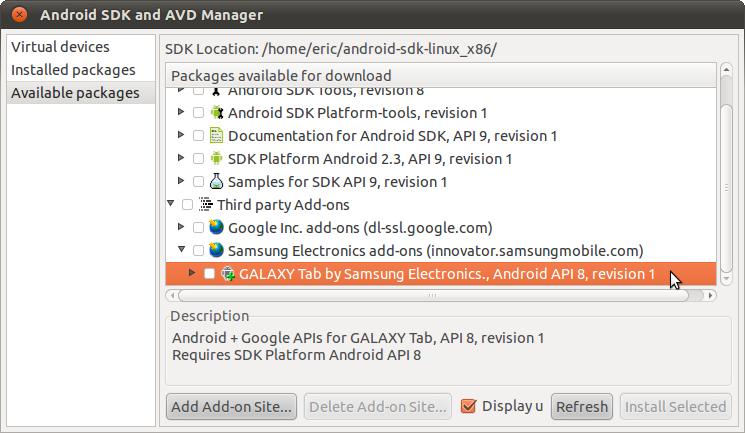745x433 pixels.
Task: Click the horizontal scrollbar under package list
Action: coord(440,295)
